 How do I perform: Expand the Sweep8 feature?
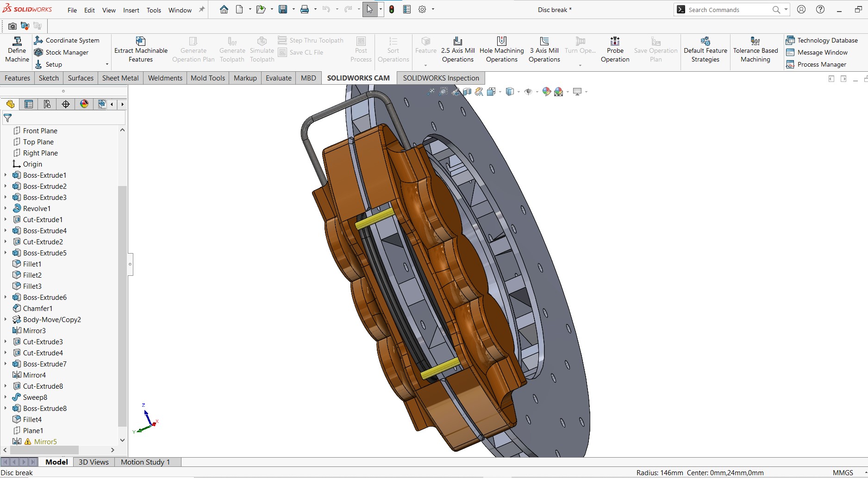[x=6, y=397]
